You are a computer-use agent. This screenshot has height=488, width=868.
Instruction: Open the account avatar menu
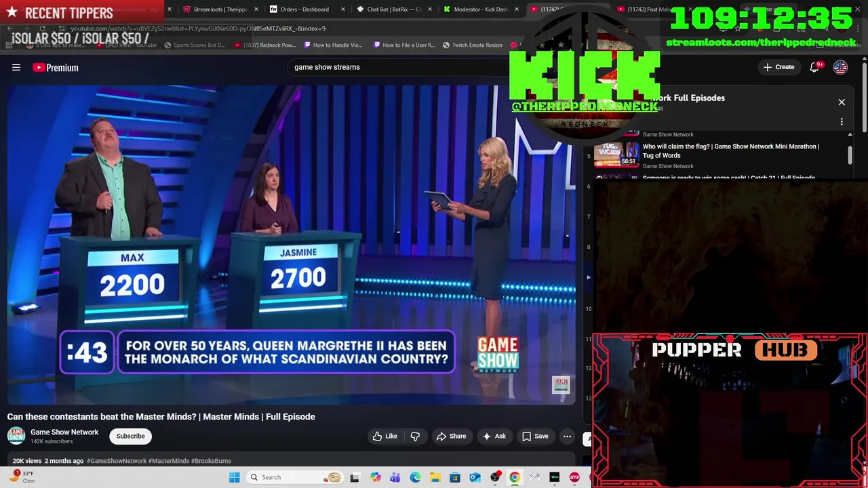pyautogui.click(x=840, y=67)
